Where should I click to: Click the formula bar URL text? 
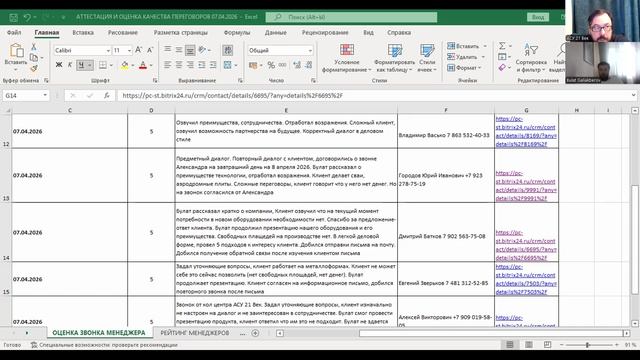[233, 96]
